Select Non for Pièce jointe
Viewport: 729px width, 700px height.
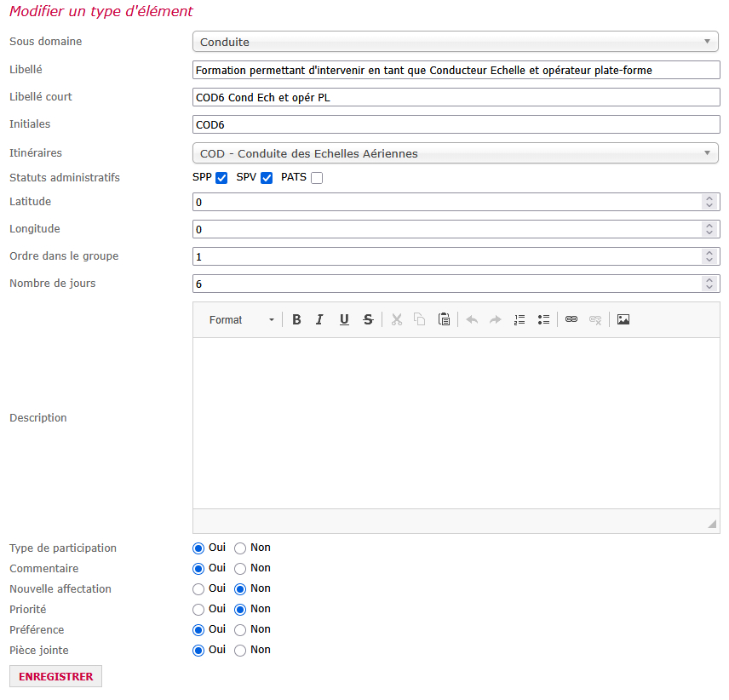tap(240, 651)
